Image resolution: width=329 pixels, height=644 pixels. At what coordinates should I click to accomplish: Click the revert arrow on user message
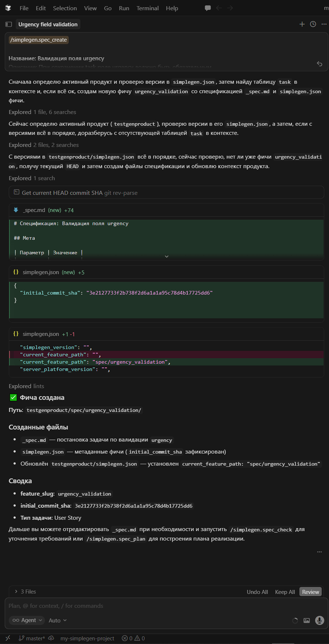(319, 64)
